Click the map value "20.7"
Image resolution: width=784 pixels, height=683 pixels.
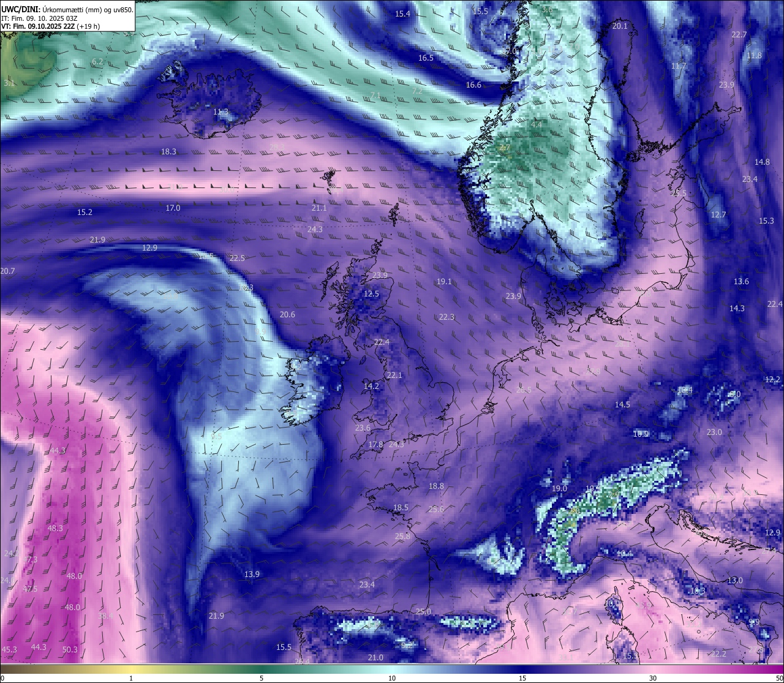point(7,271)
